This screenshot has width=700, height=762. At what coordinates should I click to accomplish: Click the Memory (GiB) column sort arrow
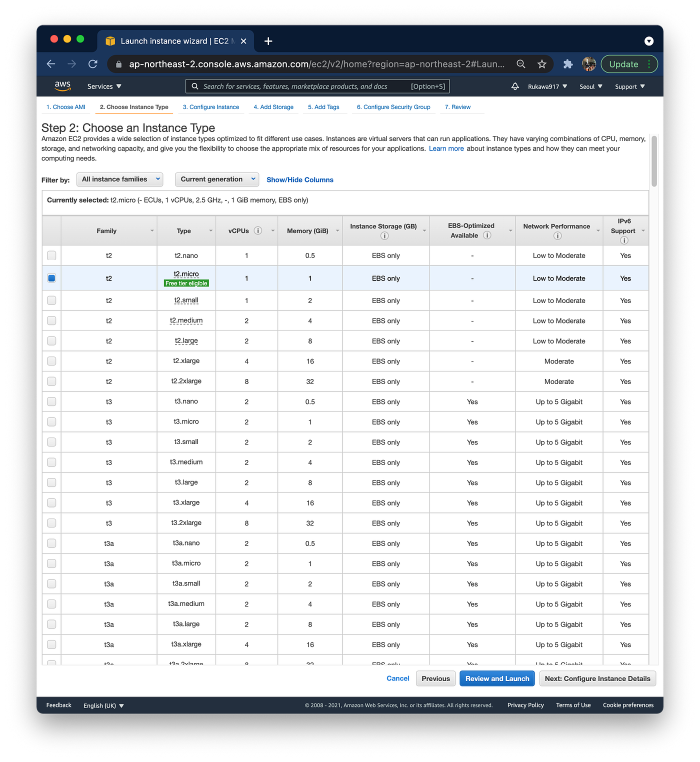337,230
